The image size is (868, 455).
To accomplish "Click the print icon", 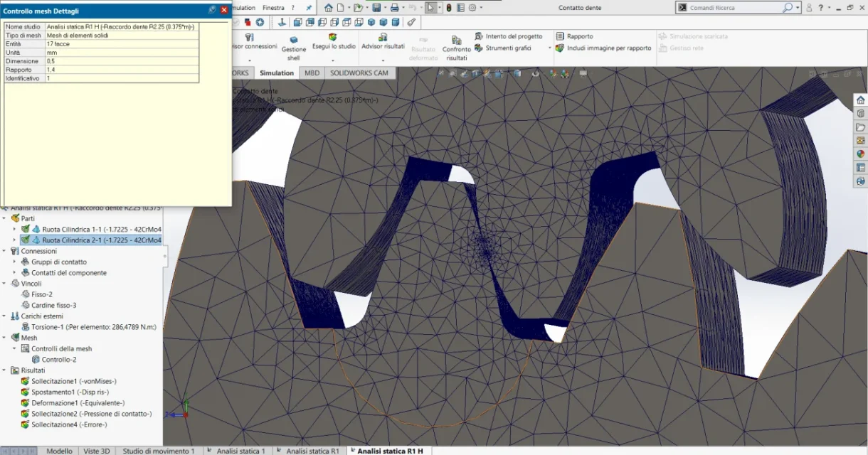I will pos(395,8).
